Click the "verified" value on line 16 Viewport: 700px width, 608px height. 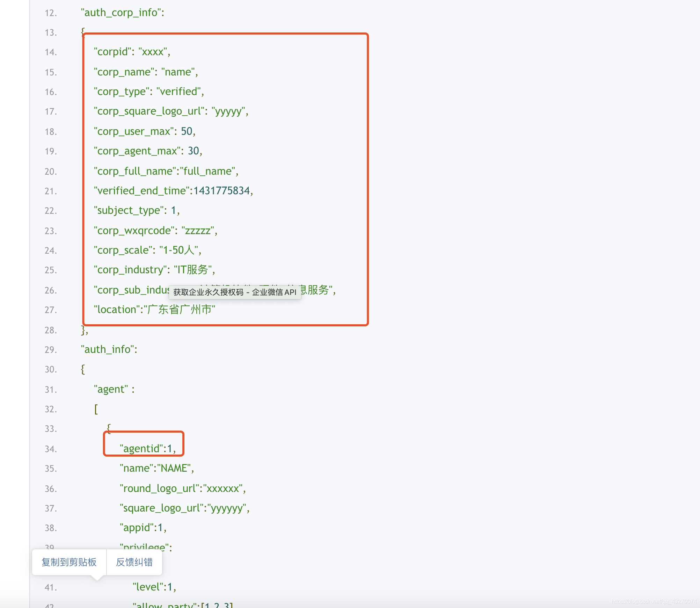tap(178, 92)
